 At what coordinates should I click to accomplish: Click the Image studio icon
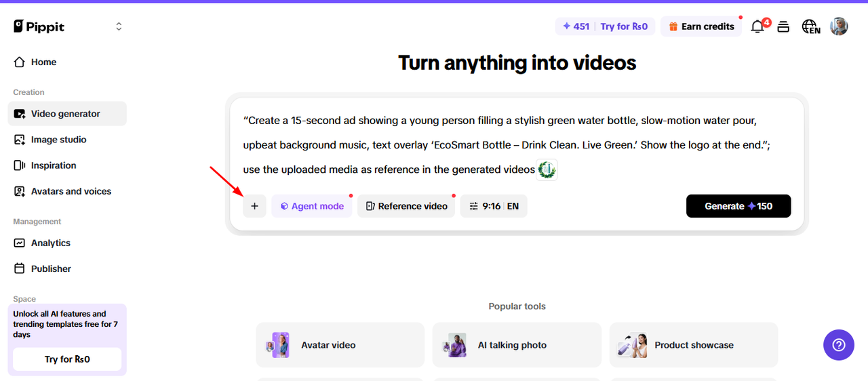(x=19, y=140)
